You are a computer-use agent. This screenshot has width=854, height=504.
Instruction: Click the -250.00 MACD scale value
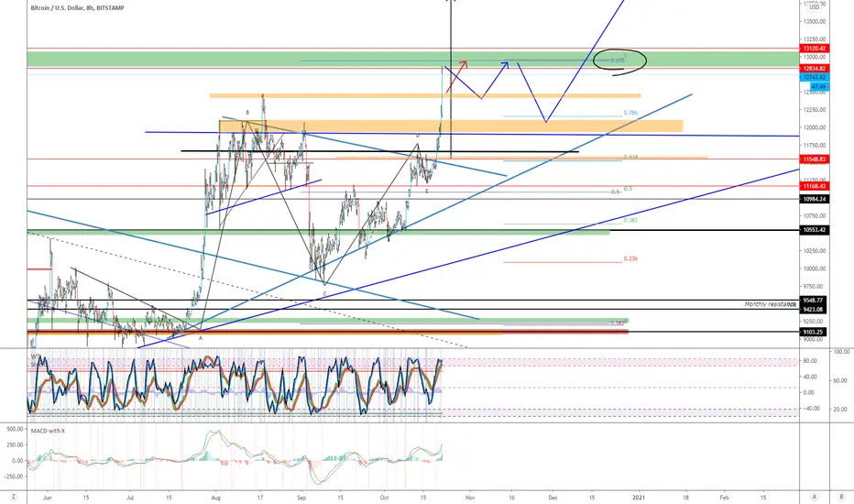tap(14, 477)
